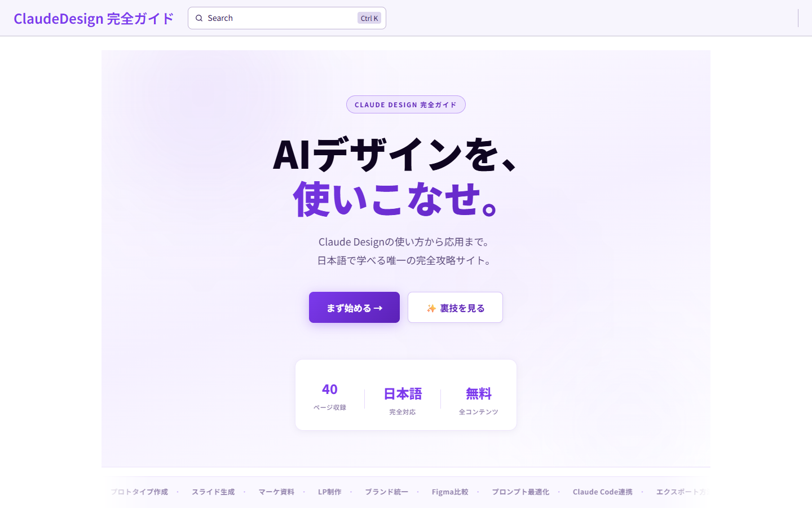Viewport: 812px width, 508px height.
Task: Focus the Search input field
Action: click(286, 18)
